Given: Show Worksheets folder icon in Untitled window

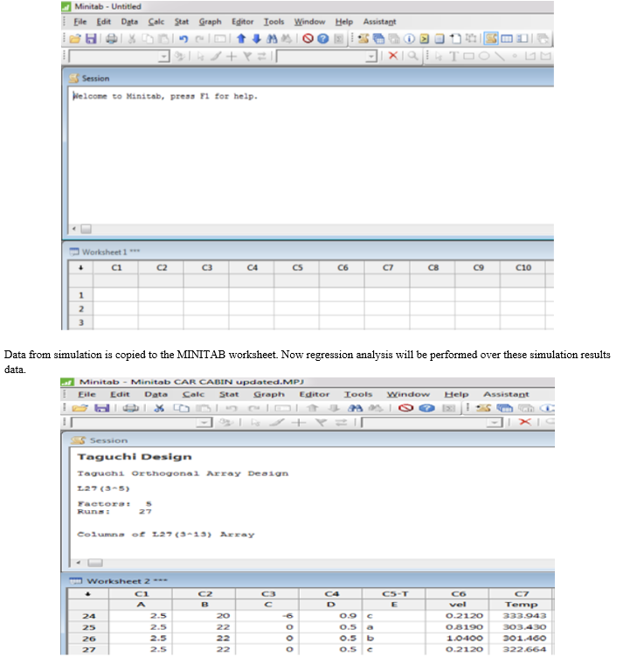Looking at the screenshot, I should point(378,39).
